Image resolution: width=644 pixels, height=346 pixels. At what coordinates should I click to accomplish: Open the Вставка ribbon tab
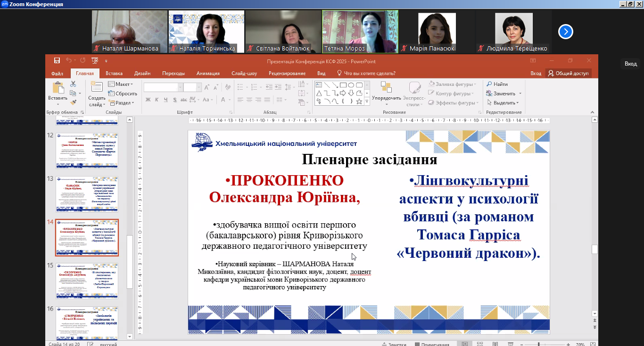tap(114, 74)
